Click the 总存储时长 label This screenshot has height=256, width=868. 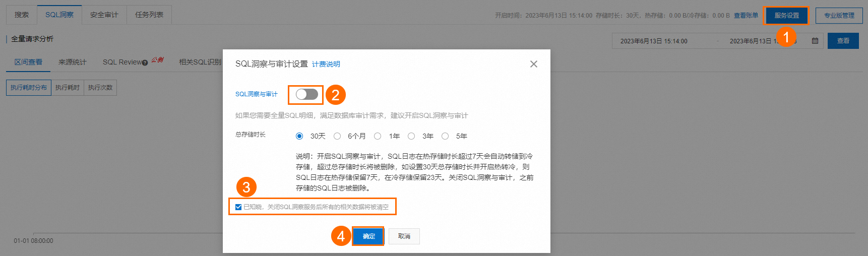coord(251,135)
